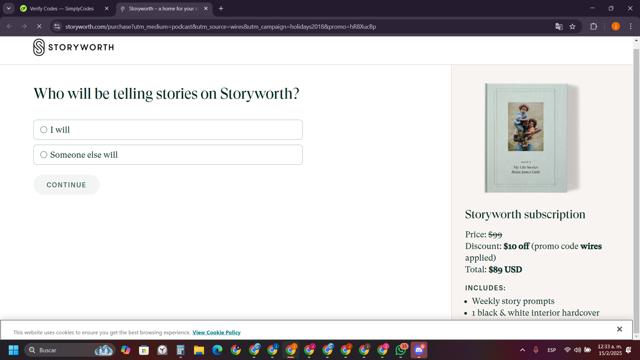Bookmark this page with the star icon
Image resolution: width=640 pixels, height=360 pixels.
tap(572, 27)
